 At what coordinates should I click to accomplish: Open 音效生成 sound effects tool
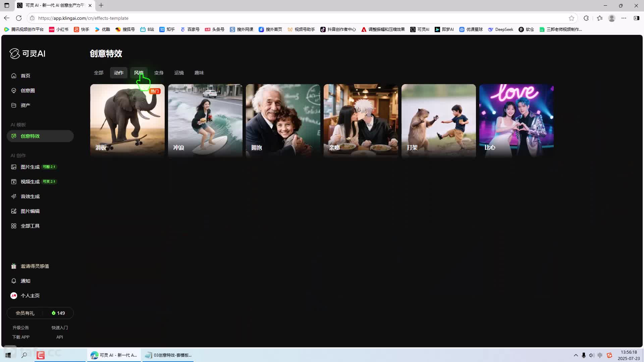point(14,196)
